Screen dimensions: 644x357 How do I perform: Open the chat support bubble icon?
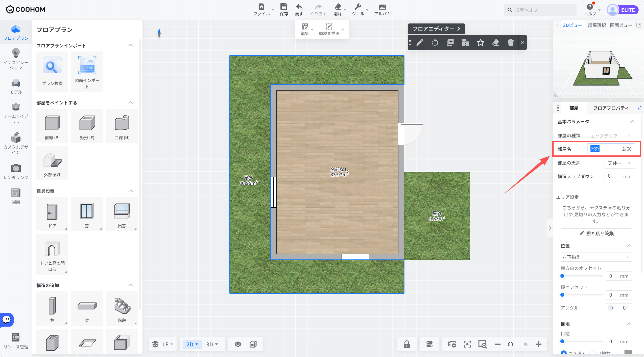coord(7,320)
